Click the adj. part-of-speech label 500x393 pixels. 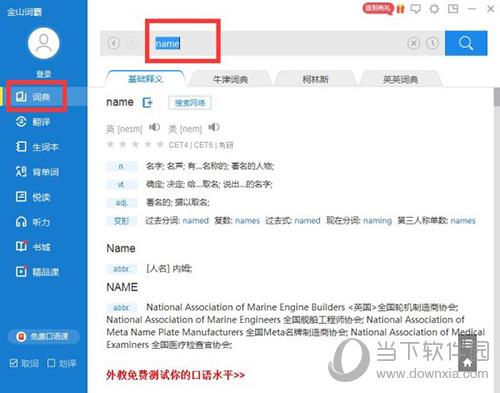coord(121,202)
